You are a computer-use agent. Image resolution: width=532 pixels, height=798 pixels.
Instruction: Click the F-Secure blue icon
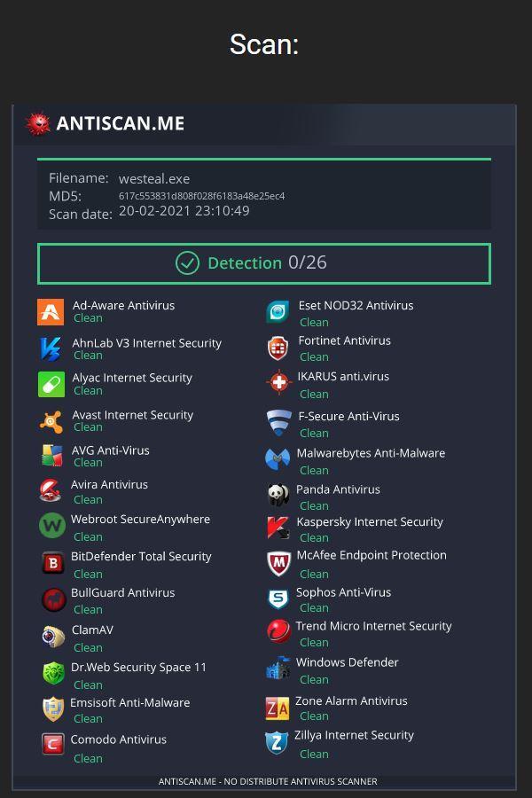coord(279,422)
